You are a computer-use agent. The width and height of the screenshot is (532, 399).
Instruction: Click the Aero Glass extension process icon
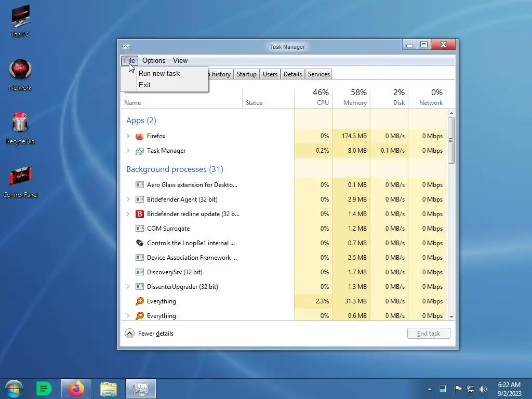coord(139,185)
